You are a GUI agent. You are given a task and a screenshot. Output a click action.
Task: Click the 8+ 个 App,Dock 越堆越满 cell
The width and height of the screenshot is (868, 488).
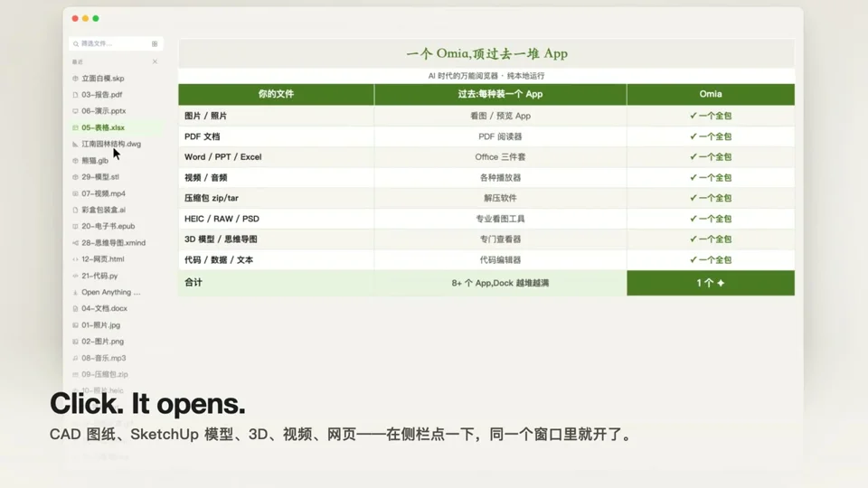pyautogui.click(x=500, y=283)
